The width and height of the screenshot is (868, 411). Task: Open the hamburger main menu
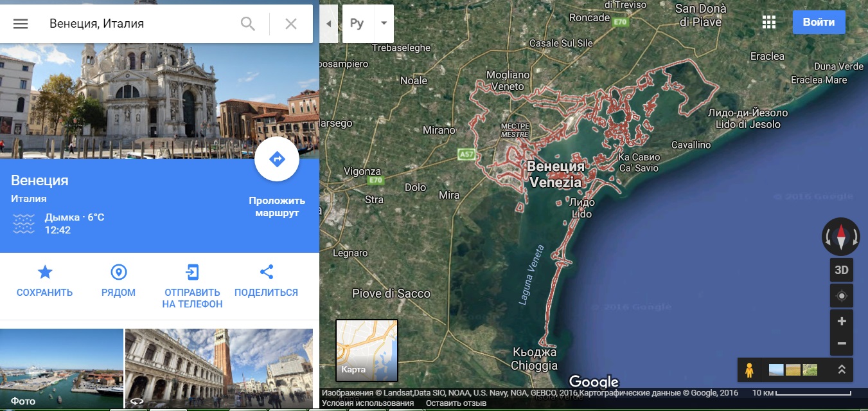click(x=21, y=24)
